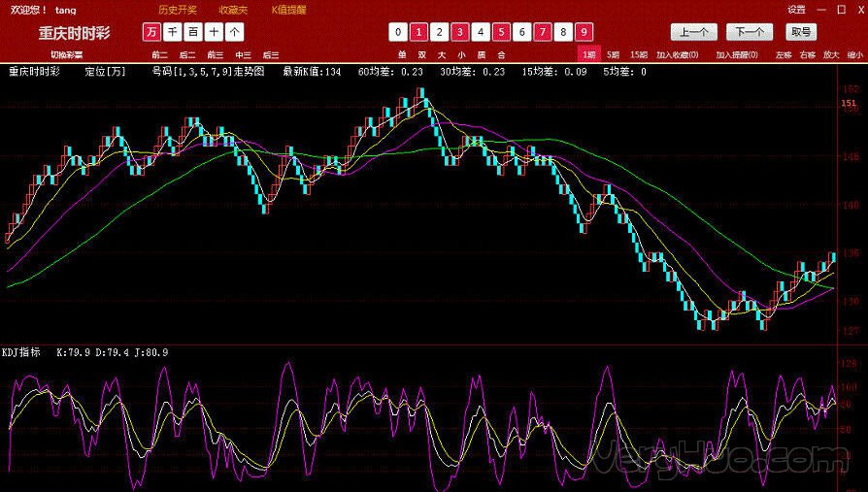This screenshot has height=492, width=868.
Task: Toggle the 万 position selector
Action: tap(151, 32)
